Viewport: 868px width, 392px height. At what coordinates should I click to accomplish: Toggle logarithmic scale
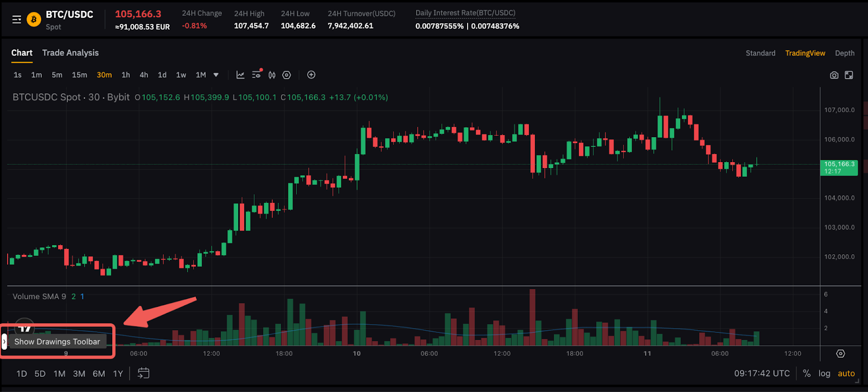824,373
